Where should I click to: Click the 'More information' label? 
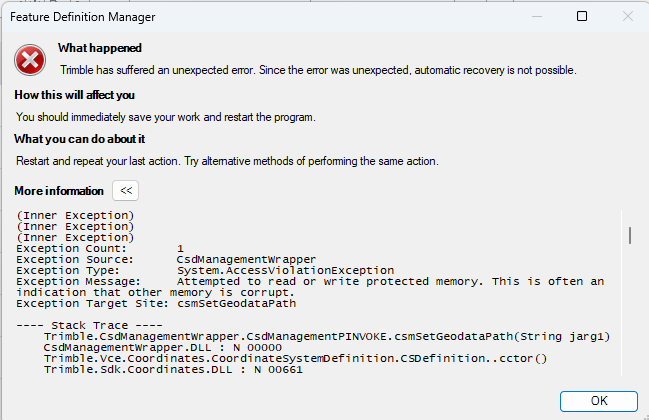tap(59, 190)
